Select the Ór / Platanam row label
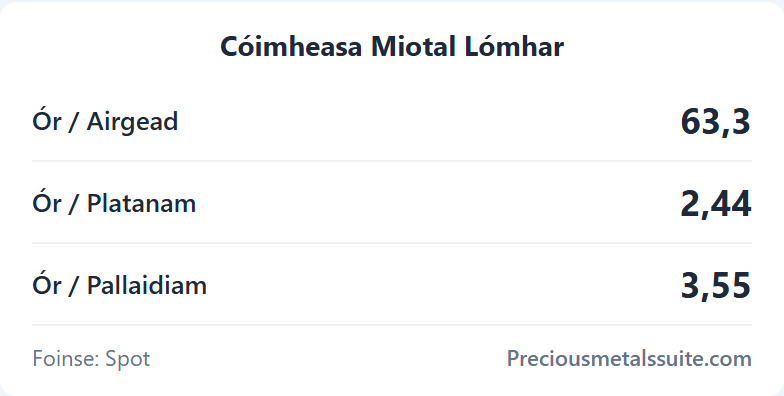The width and height of the screenshot is (784, 396). coord(114,203)
